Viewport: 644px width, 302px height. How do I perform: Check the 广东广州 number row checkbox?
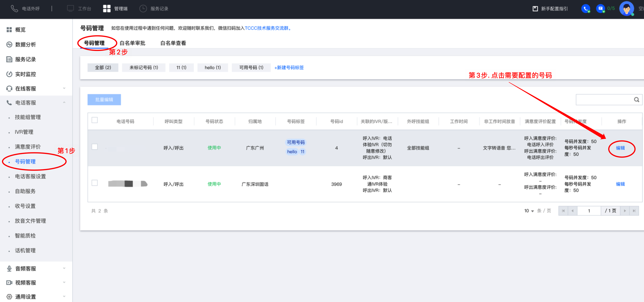[x=95, y=147]
